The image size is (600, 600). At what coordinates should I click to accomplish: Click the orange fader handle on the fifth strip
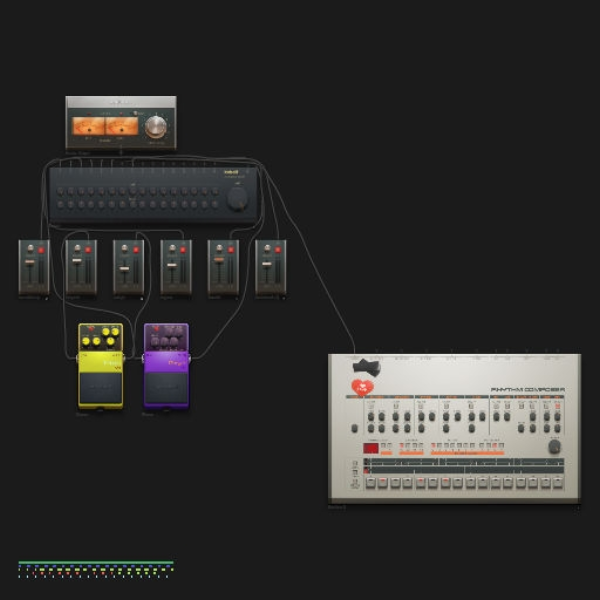[x=219, y=259]
